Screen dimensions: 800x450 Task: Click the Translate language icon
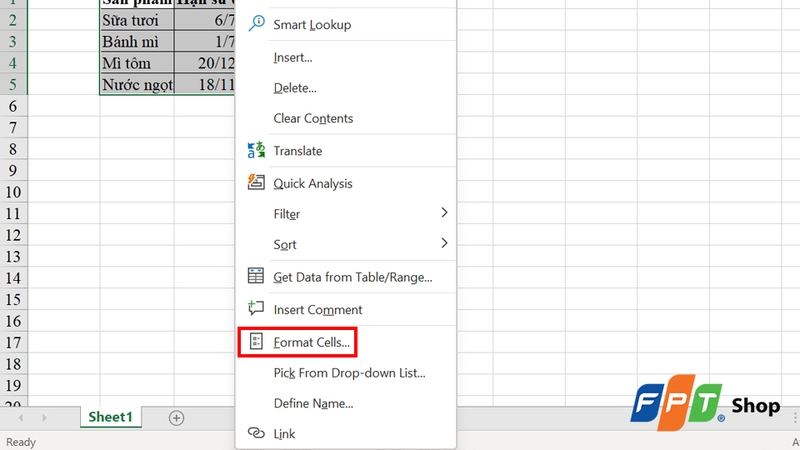click(x=256, y=151)
